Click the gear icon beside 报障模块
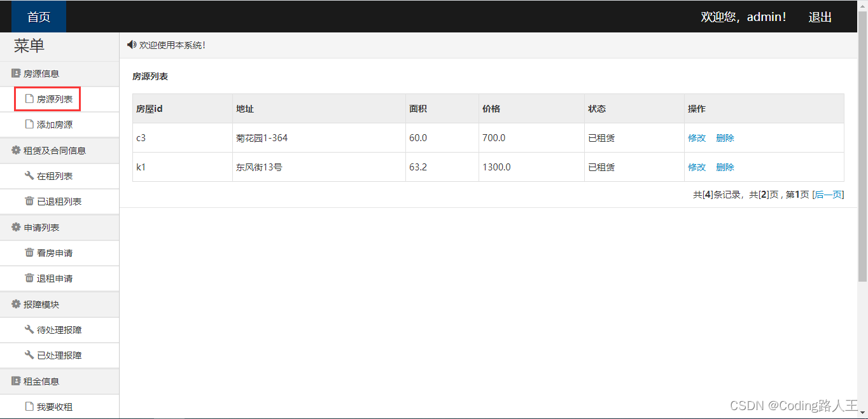868x419 pixels. click(x=16, y=304)
